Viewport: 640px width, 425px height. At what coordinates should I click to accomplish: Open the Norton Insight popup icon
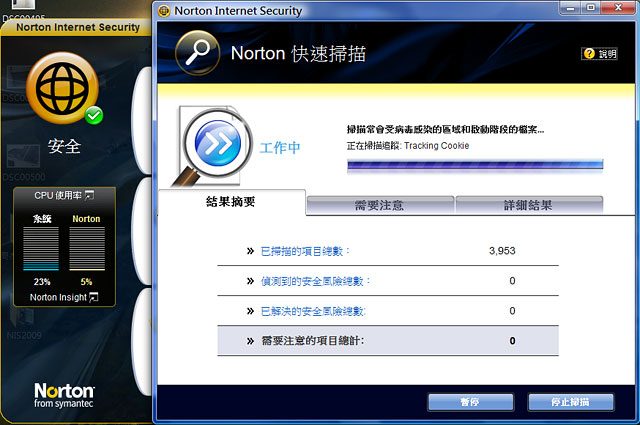(x=93, y=297)
